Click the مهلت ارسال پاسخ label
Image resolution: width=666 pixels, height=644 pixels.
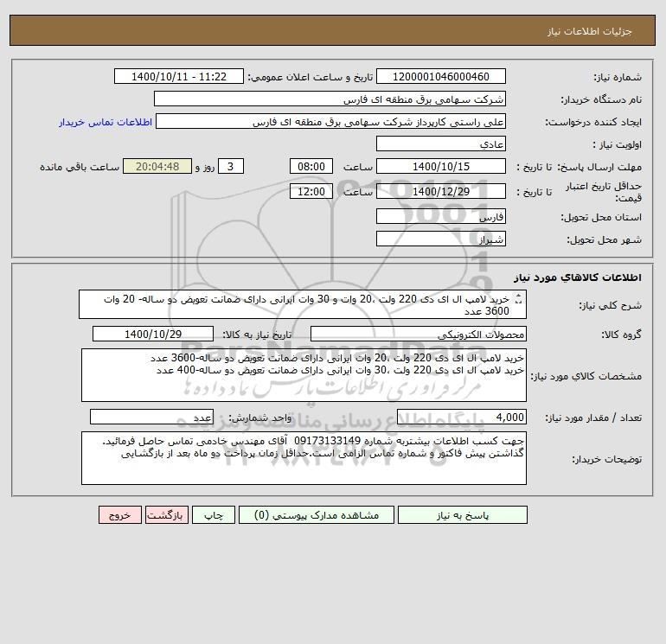coord(599,167)
